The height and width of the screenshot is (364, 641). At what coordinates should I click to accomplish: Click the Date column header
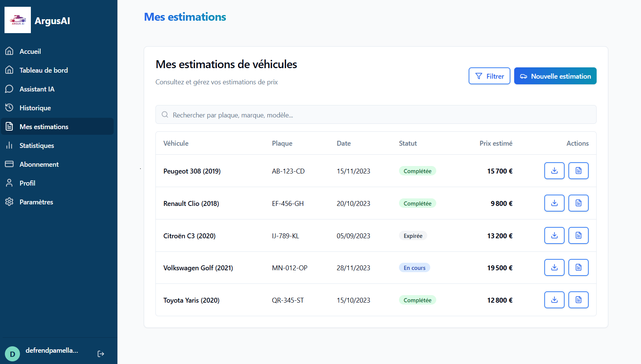344,143
